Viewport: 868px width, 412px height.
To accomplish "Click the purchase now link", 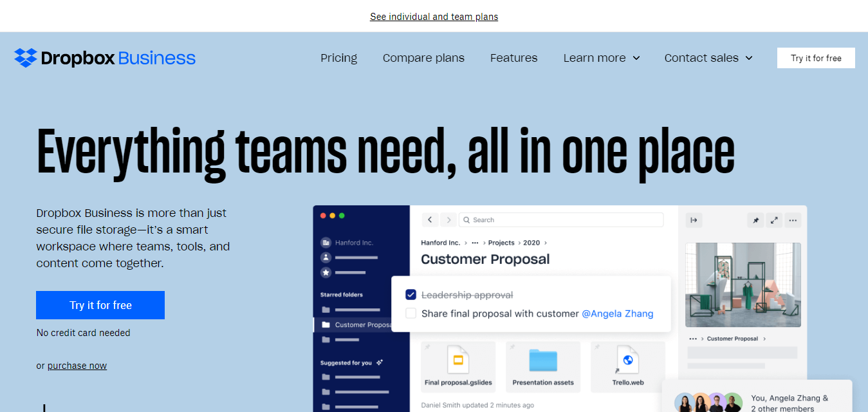I will click(77, 366).
